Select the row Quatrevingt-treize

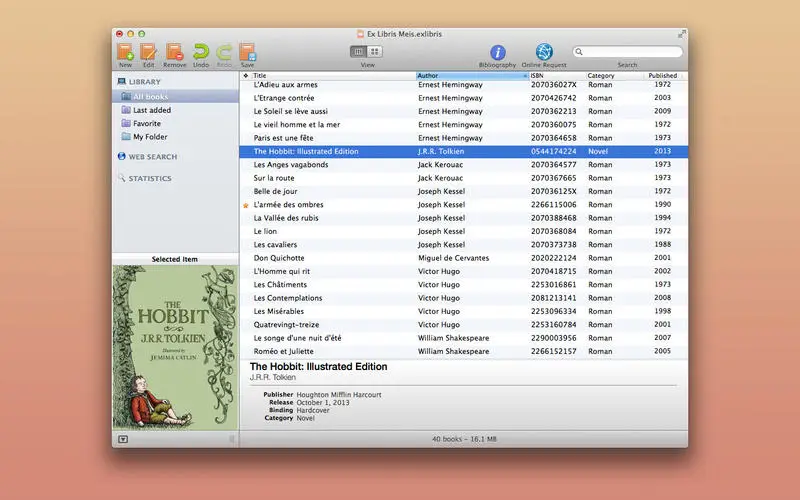point(463,324)
